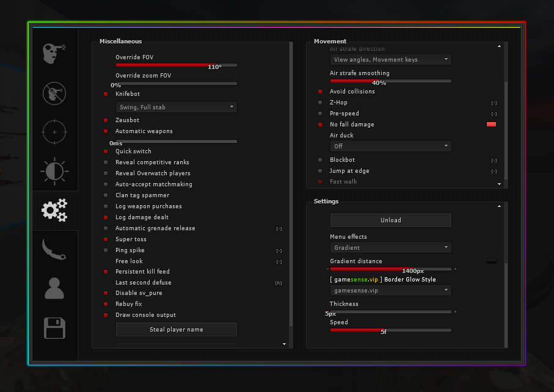The width and height of the screenshot is (554, 392).
Task: Enable Clan tag spammer
Action: [x=106, y=195]
